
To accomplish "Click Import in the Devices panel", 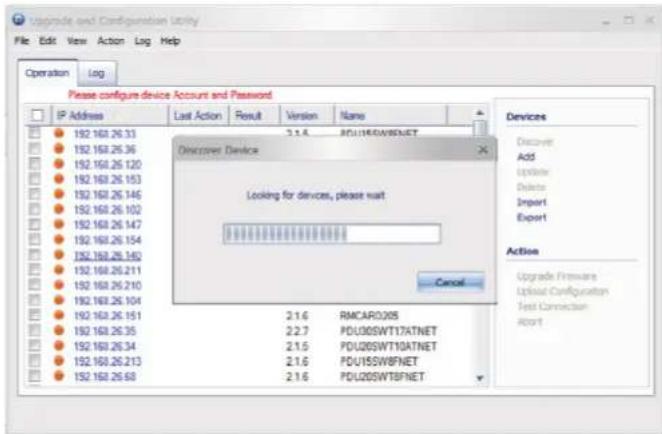I will pos(532,202).
